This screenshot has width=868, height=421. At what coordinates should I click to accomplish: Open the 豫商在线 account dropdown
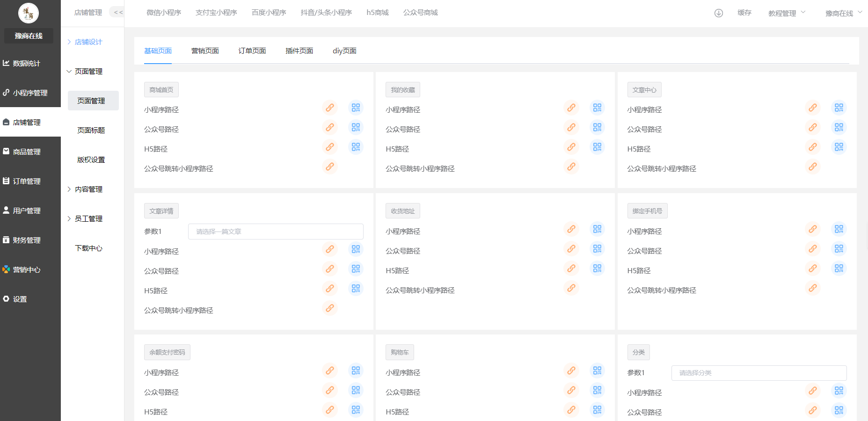[844, 13]
